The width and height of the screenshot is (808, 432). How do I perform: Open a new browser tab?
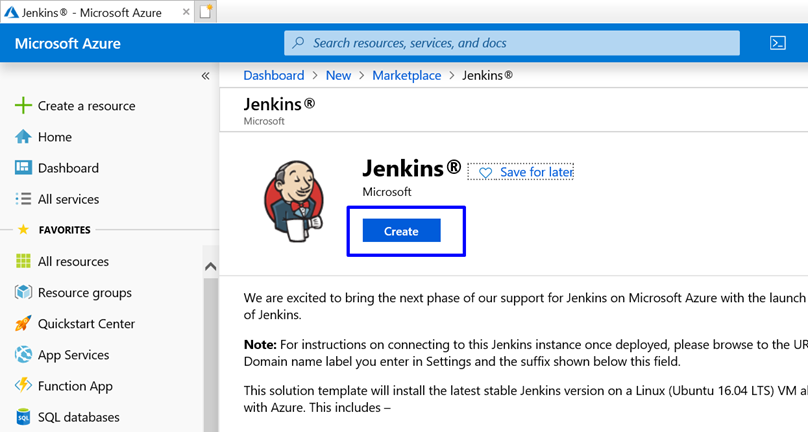[x=206, y=12]
